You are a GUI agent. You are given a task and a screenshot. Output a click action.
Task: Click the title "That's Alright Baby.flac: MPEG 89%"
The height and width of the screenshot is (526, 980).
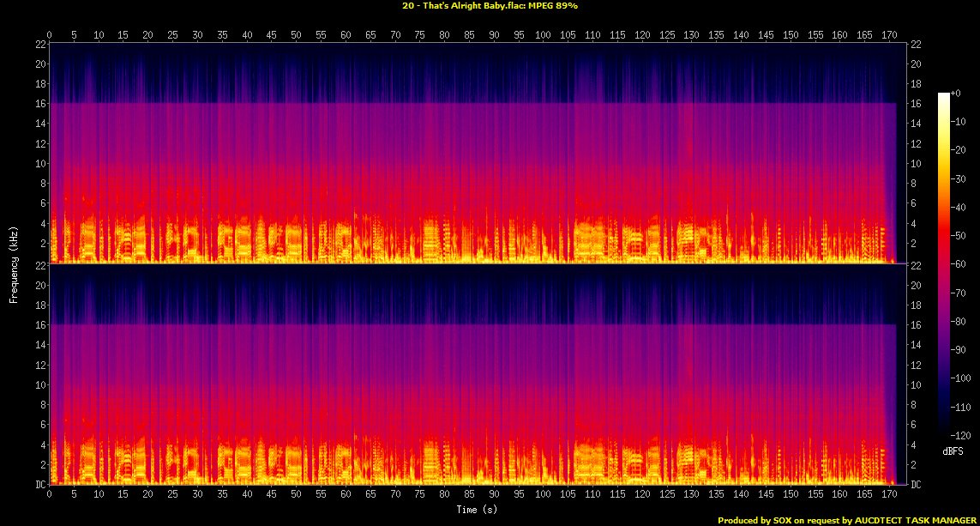[488, 5]
